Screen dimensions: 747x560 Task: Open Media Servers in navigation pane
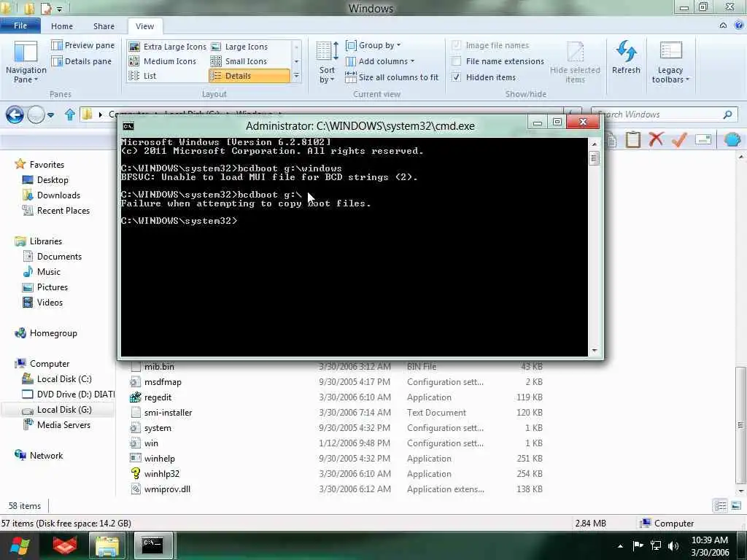click(x=63, y=425)
